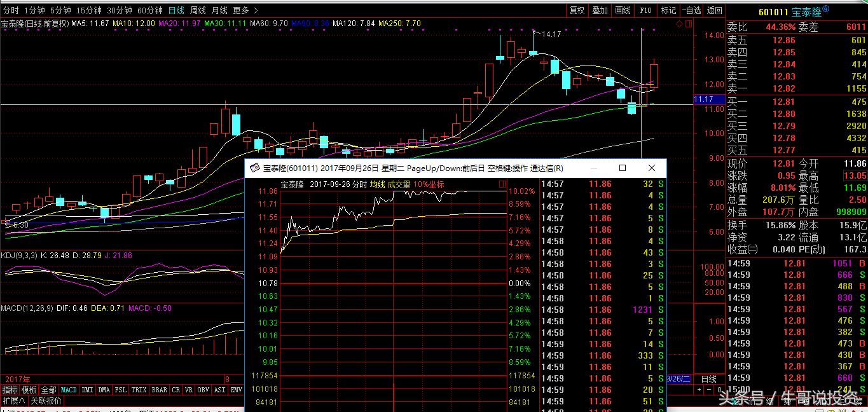Switch to 周线 weekly chart

point(198,10)
